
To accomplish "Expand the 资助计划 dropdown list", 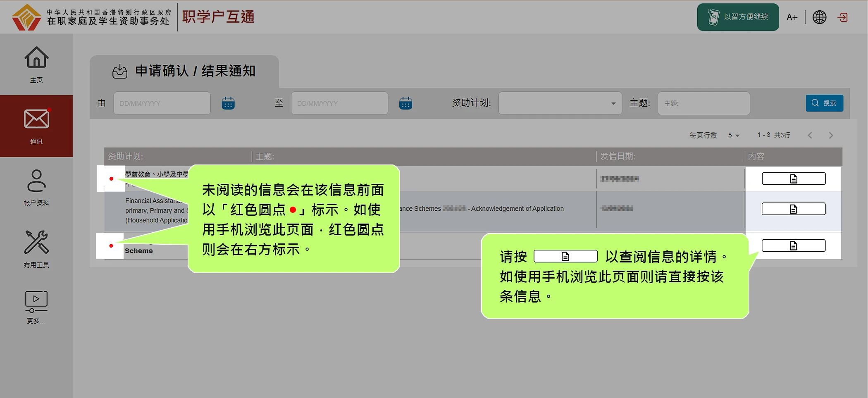I will point(560,103).
